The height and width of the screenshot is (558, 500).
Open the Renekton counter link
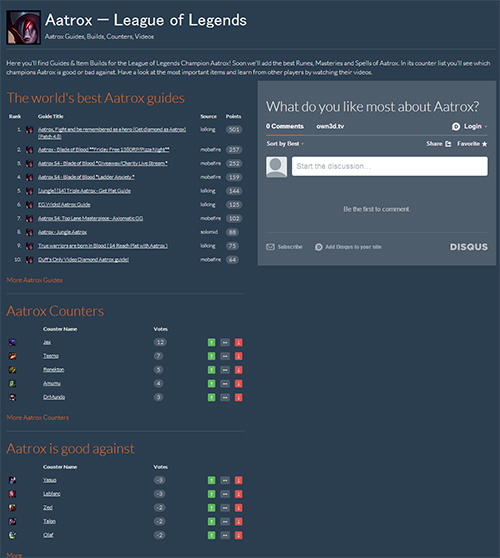pos(54,370)
